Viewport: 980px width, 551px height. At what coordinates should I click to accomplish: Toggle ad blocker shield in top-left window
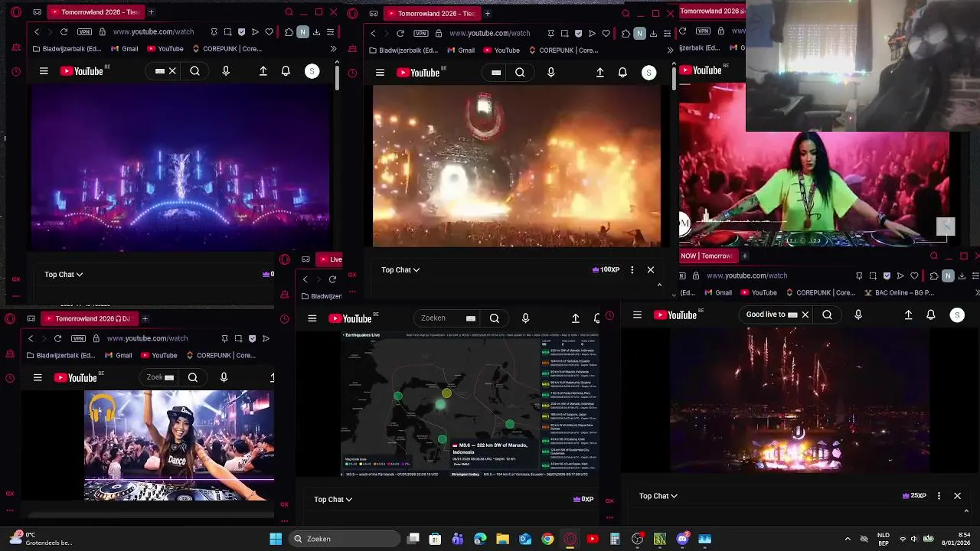(x=242, y=32)
